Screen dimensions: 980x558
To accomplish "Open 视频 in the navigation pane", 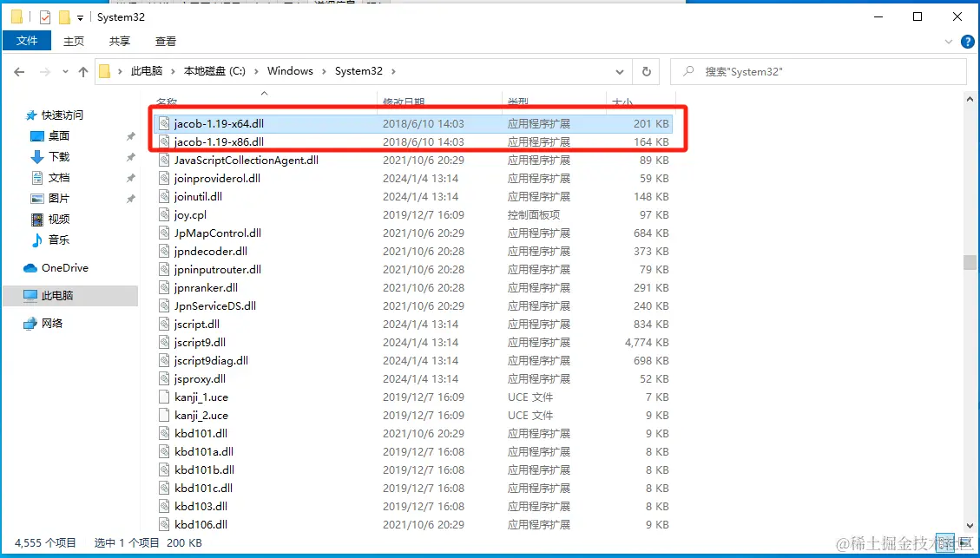I will coord(59,220).
